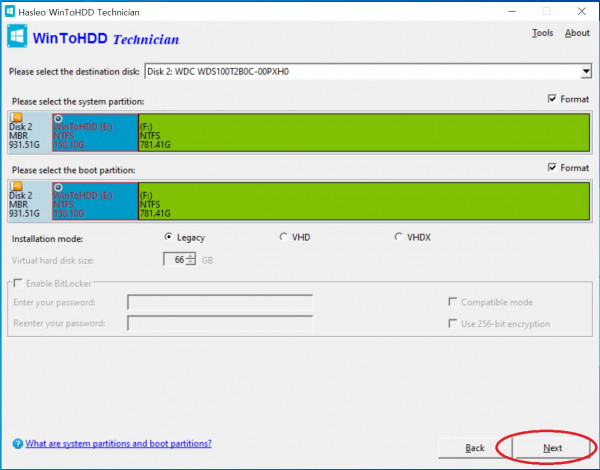Open the Tools menu
Image resolution: width=600 pixels, height=470 pixels.
coord(542,33)
